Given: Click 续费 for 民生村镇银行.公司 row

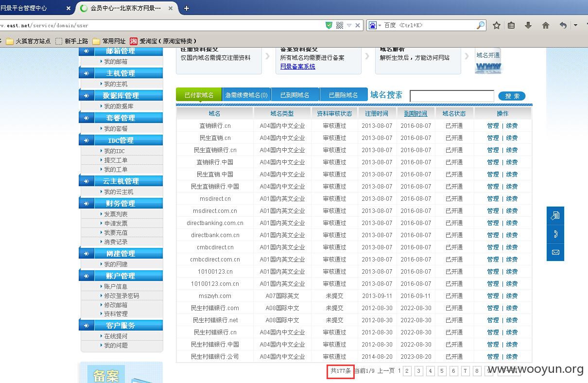Looking at the screenshot, I should click(x=512, y=357).
